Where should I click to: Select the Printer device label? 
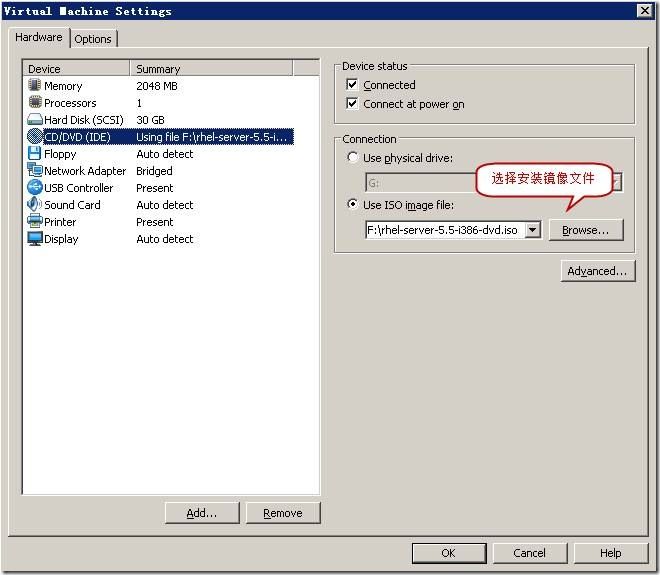pyautogui.click(x=60, y=222)
